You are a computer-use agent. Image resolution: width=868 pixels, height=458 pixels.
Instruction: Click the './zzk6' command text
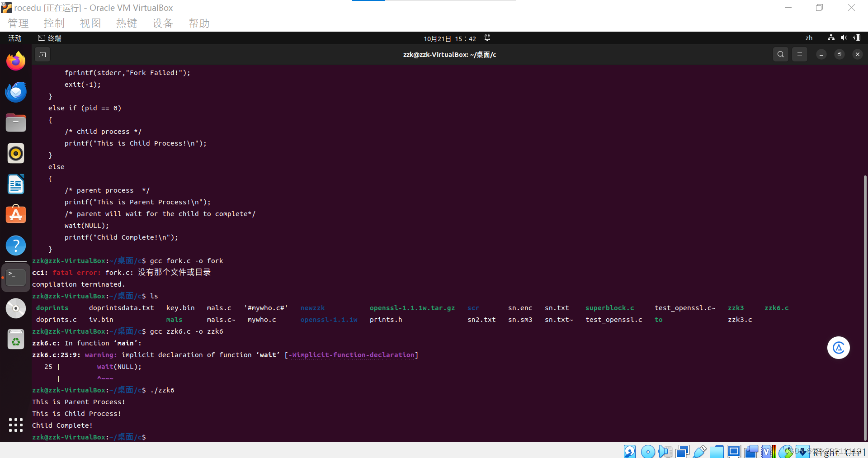[162, 390]
